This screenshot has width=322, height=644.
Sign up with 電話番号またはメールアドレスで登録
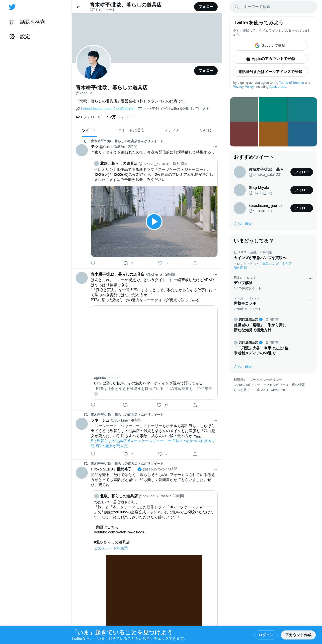[x=270, y=72]
